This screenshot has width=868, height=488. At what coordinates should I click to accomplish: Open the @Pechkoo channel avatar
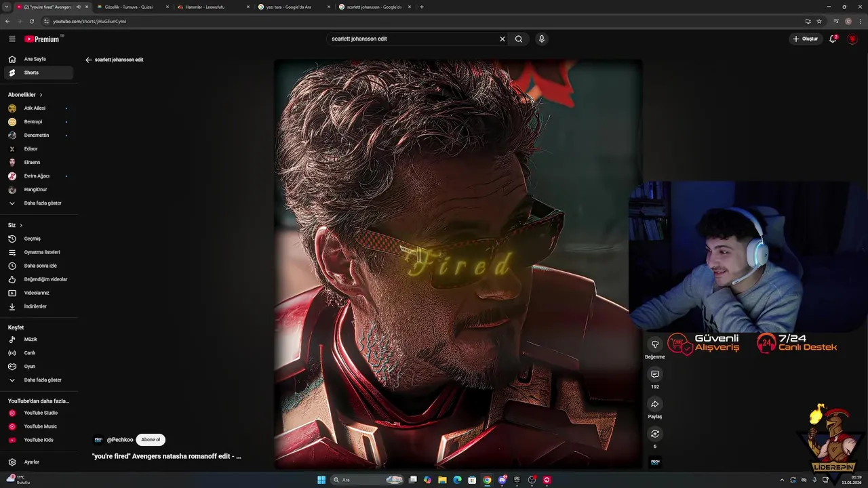(x=98, y=440)
